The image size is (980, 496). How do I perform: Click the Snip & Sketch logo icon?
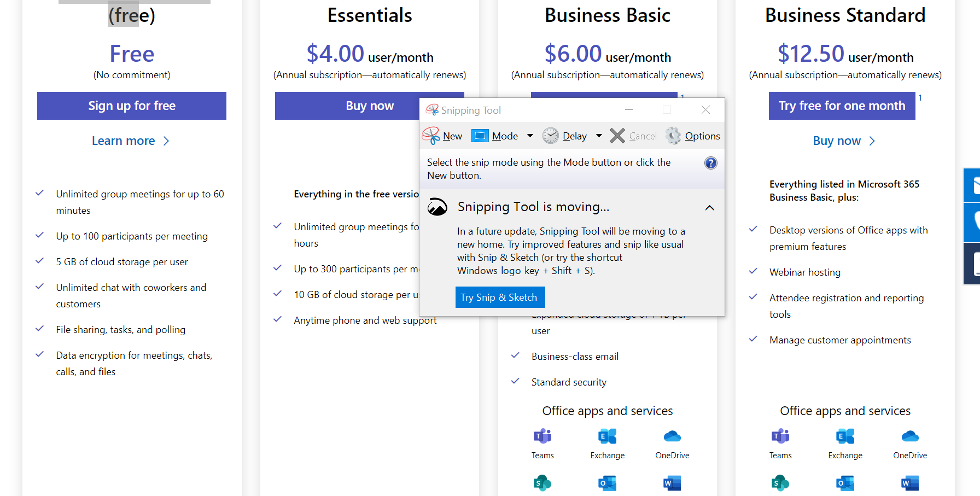pyautogui.click(x=437, y=207)
